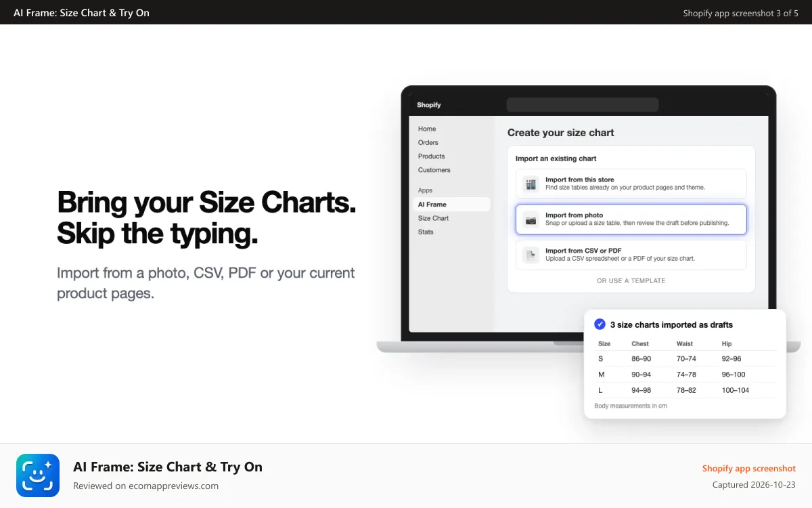
Task: Click waist value 78–82
Action: point(686,390)
